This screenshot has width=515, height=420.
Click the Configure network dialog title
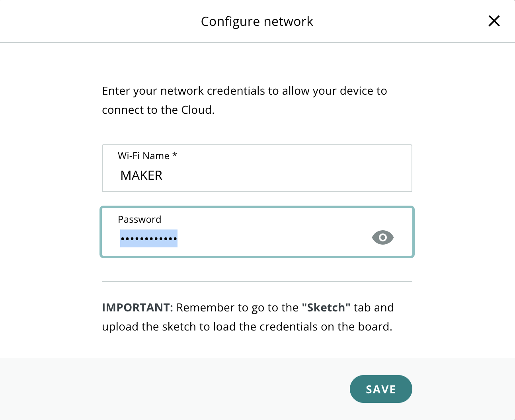tap(257, 21)
